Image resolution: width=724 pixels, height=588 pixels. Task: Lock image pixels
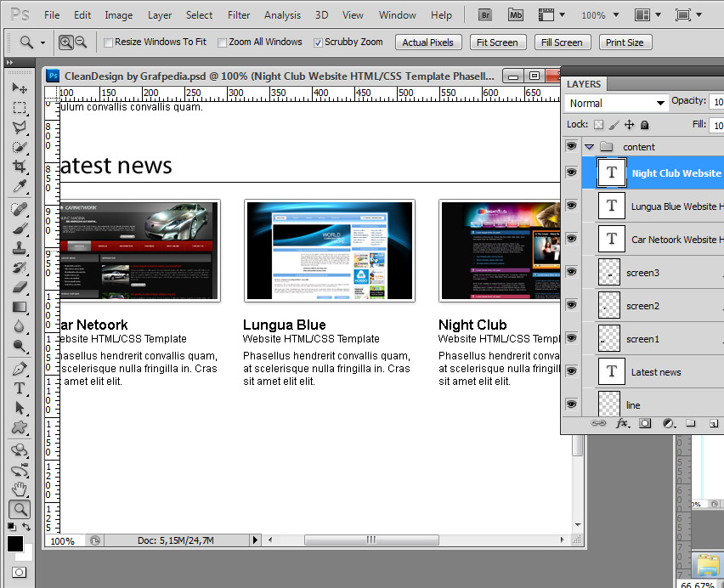click(x=614, y=125)
